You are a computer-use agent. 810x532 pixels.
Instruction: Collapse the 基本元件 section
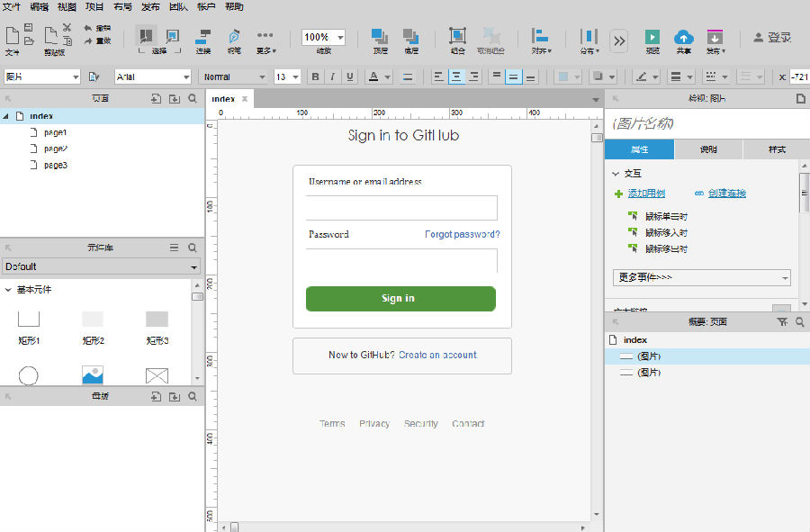pyautogui.click(x=8, y=290)
